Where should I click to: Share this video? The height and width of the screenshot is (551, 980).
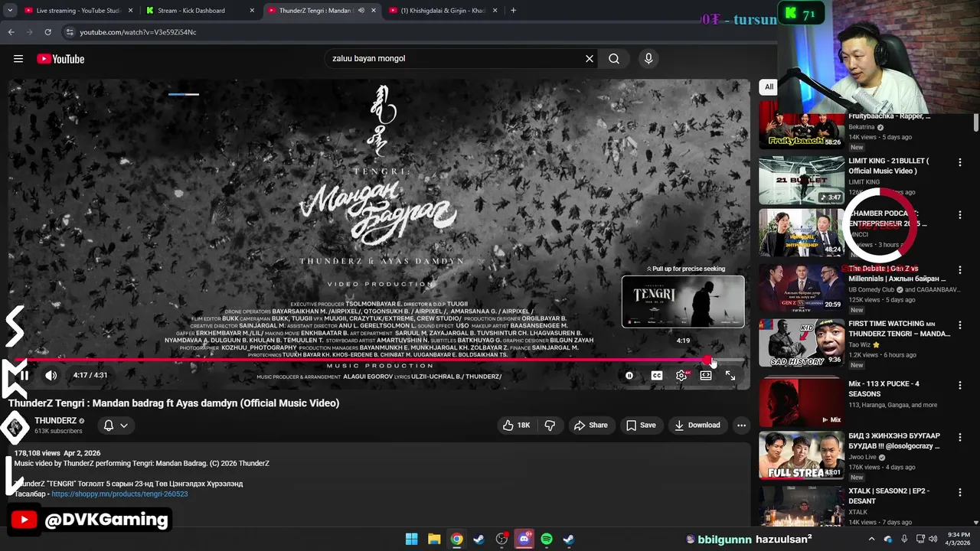[x=590, y=425]
